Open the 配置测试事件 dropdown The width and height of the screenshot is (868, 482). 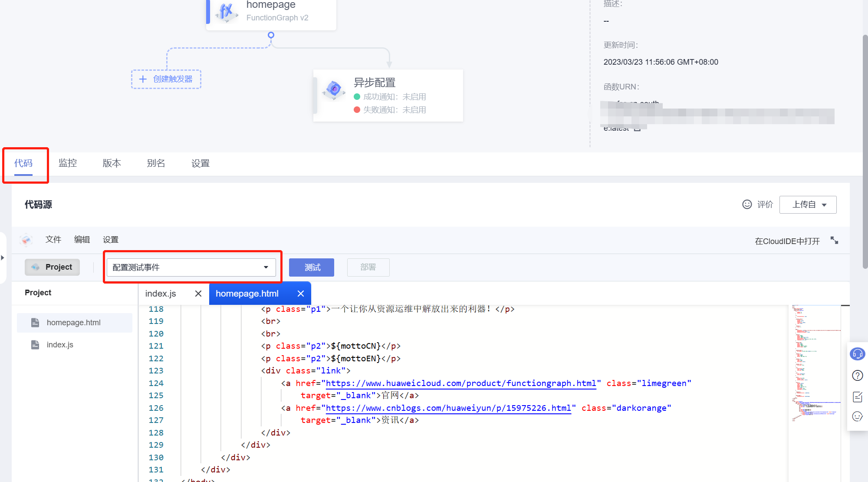tap(191, 267)
